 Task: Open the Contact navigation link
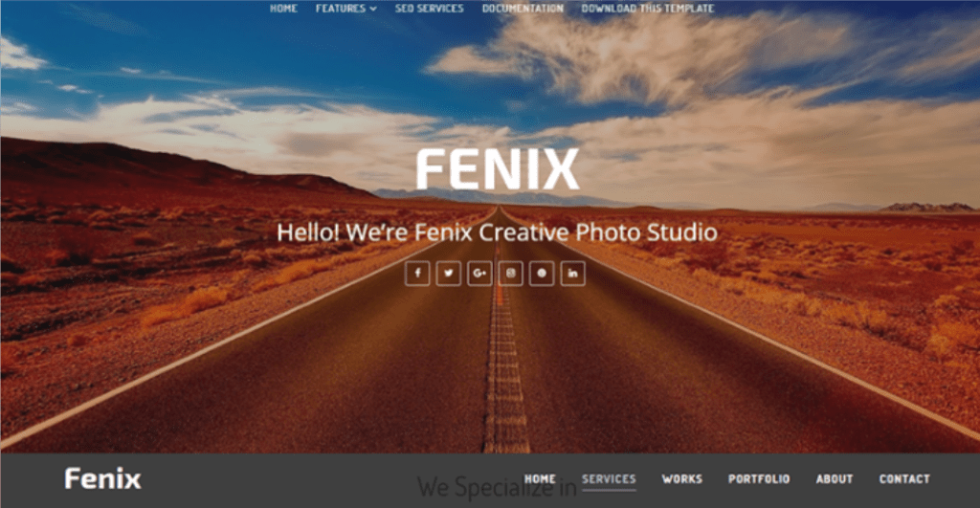point(904,478)
